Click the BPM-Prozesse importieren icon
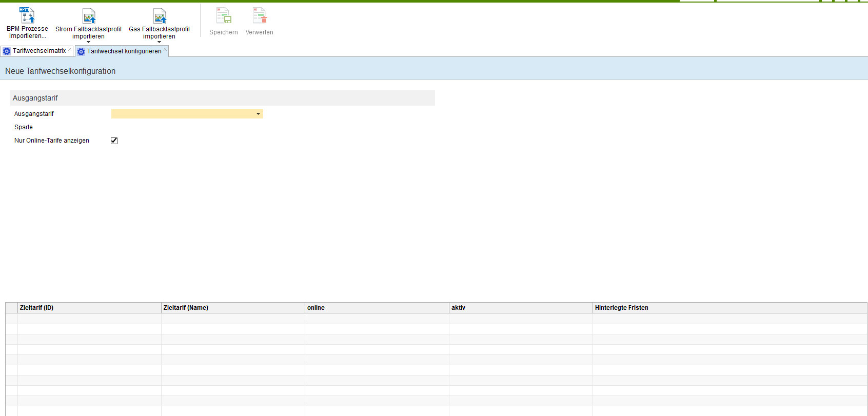 pos(27,15)
